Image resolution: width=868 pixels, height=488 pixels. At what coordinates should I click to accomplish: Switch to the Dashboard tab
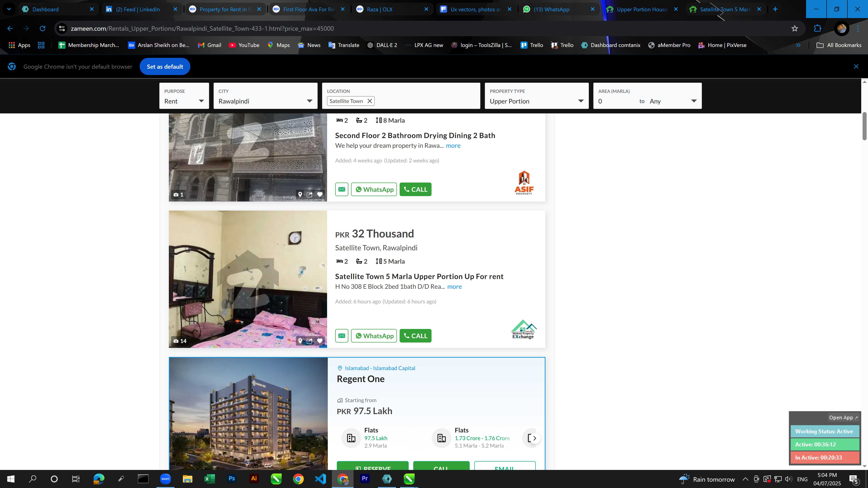coord(58,9)
